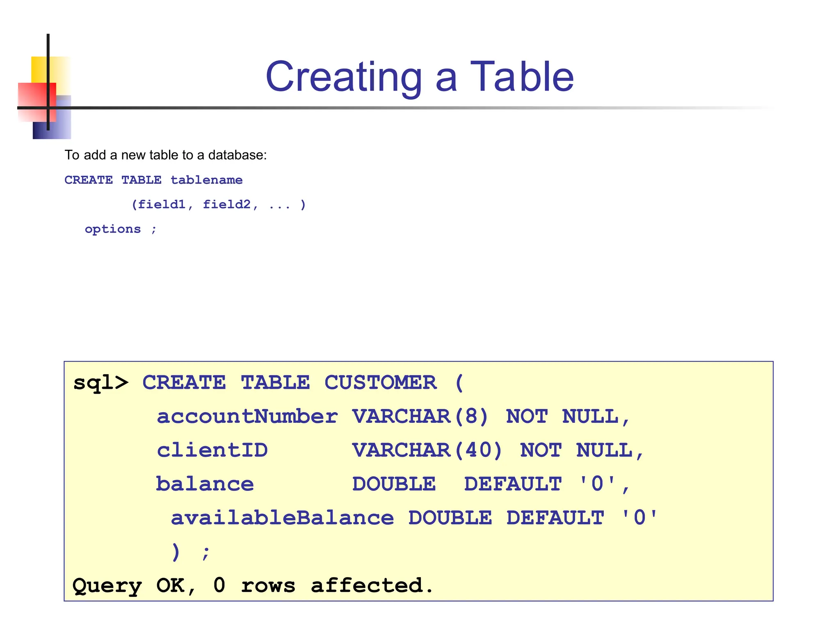The image size is (840, 630).
Task: Click the "availableBalance" field name
Action: pyautogui.click(x=282, y=518)
